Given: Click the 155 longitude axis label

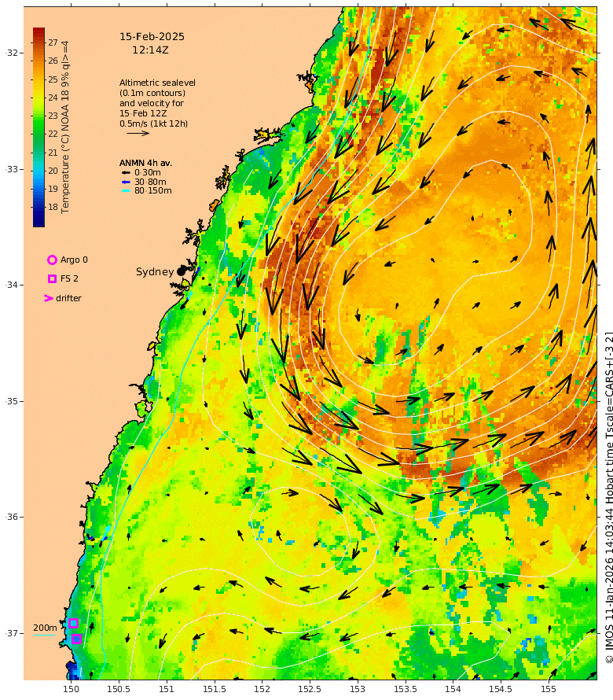Looking at the screenshot, I should point(549,689).
